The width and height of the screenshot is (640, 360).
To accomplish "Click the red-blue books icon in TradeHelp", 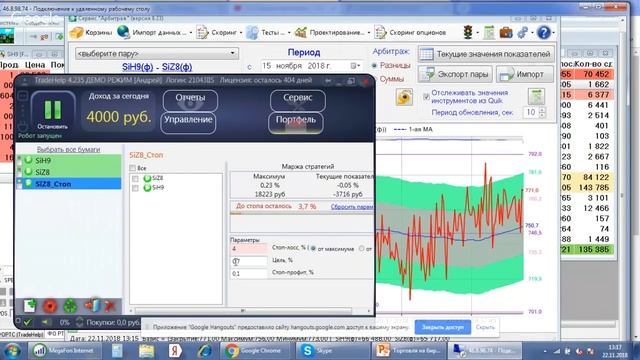I will tap(92, 305).
